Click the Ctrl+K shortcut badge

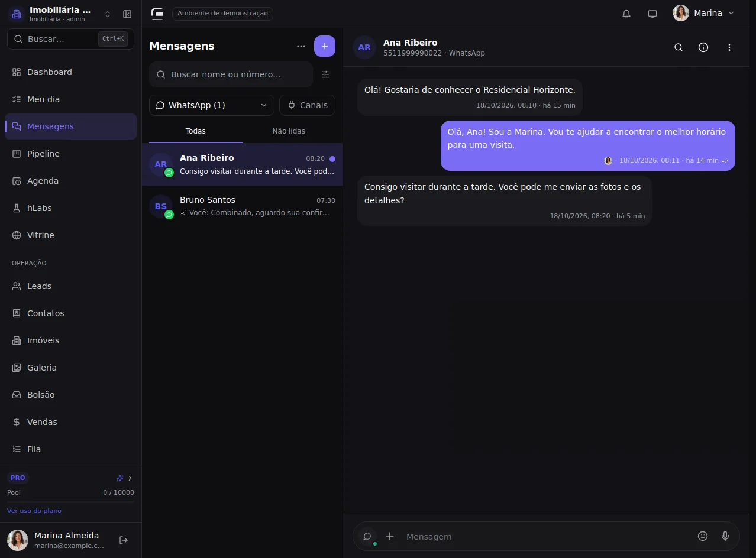112,39
